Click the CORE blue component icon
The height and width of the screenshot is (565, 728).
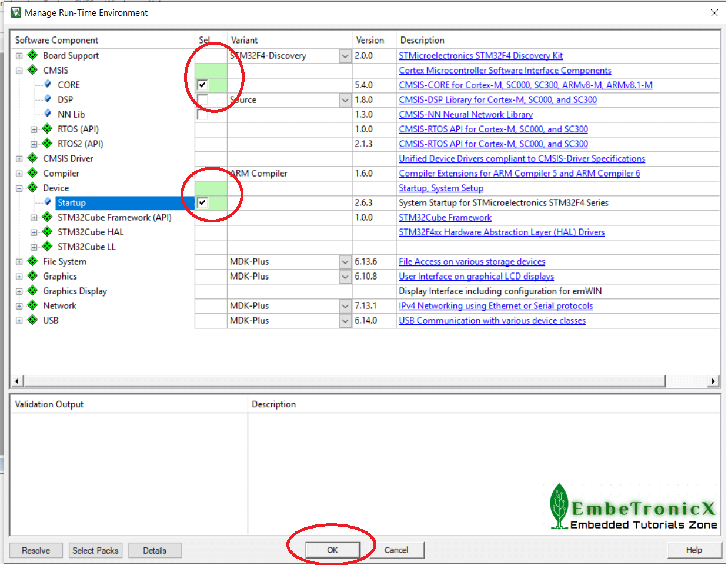pos(48,84)
